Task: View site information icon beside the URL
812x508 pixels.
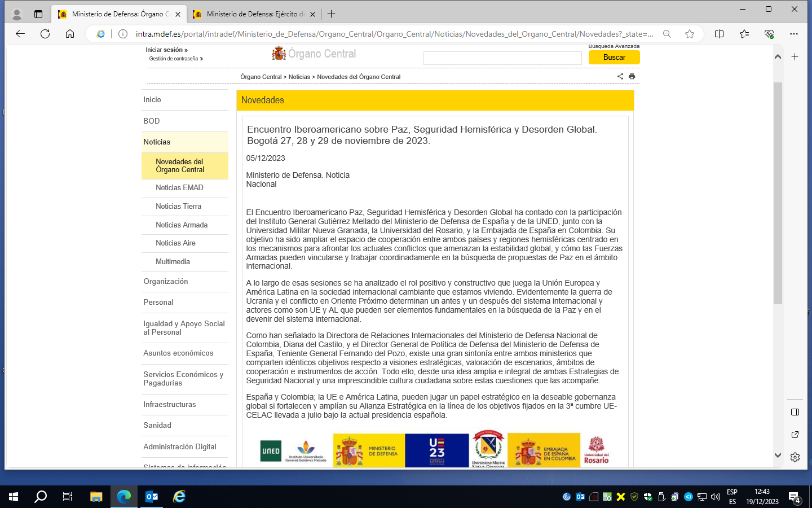Action: coord(123,34)
